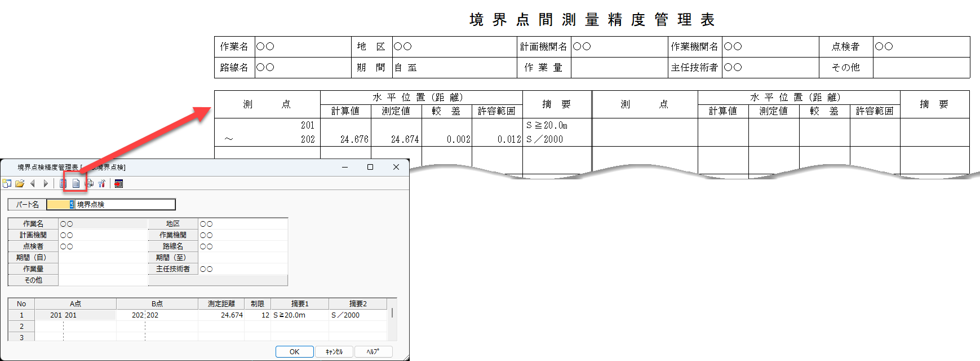Go to next part with right arrow
The height and width of the screenshot is (361, 980).
46,183
